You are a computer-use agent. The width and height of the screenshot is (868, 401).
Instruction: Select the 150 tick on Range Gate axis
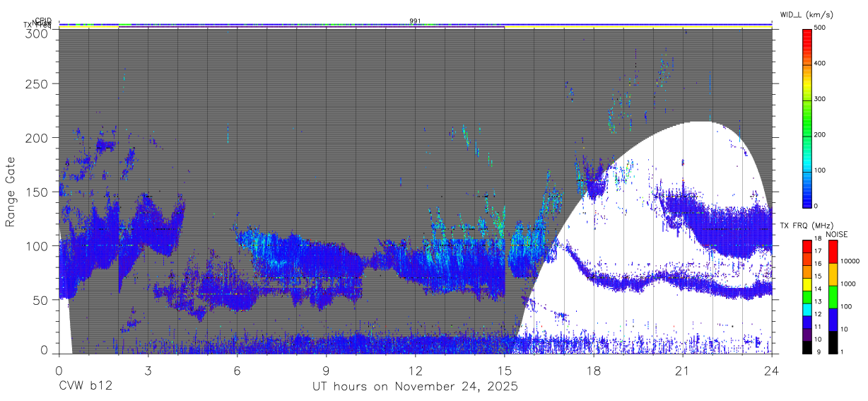tap(37, 192)
